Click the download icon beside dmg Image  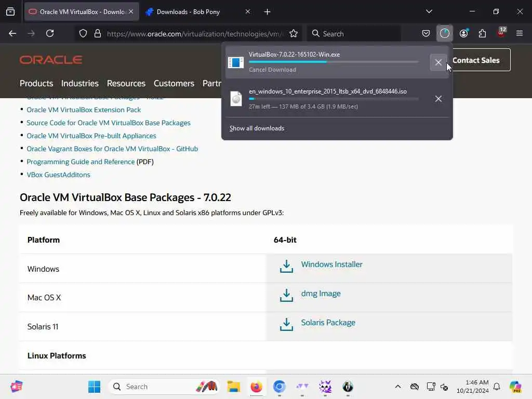coord(286,296)
